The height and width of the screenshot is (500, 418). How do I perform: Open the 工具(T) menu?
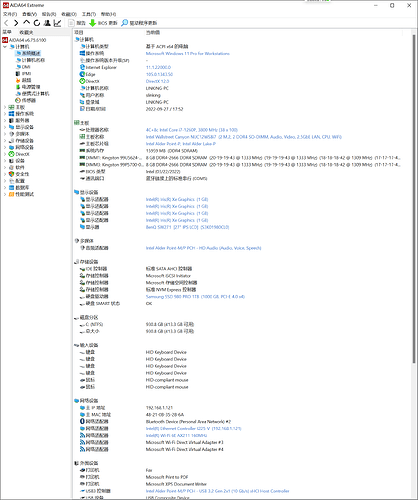coord(89,14)
